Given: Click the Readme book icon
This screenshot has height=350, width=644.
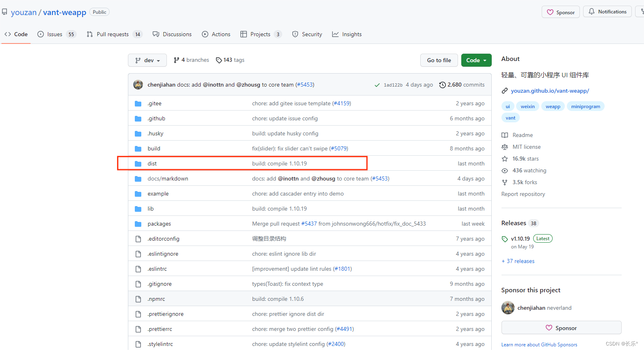Looking at the screenshot, I should pos(505,135).
